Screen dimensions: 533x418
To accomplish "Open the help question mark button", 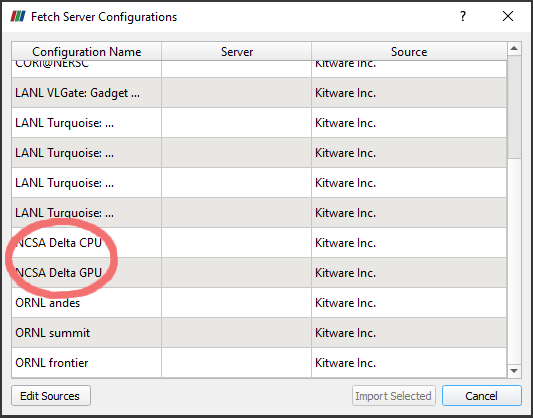I will pyautogui.click(x=463, y=16).
